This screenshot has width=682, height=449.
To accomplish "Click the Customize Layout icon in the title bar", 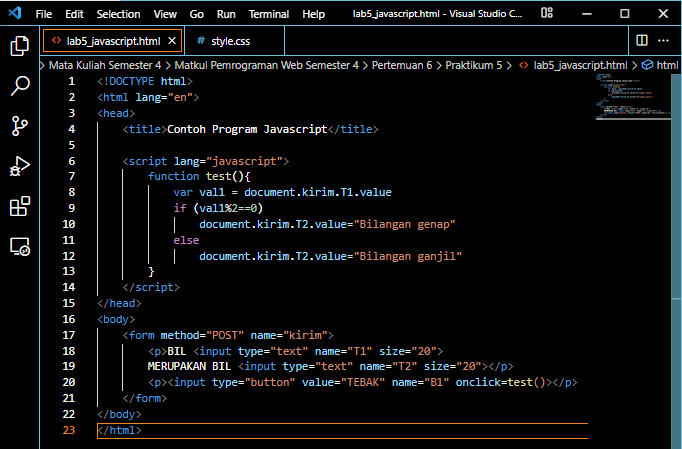I will tap(547, 13).
